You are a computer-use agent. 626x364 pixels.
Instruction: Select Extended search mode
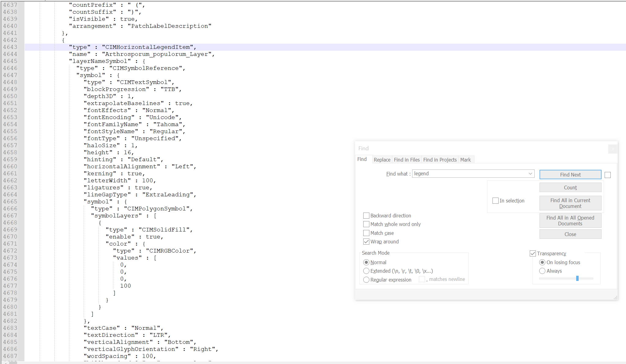(x=366, y=271)
